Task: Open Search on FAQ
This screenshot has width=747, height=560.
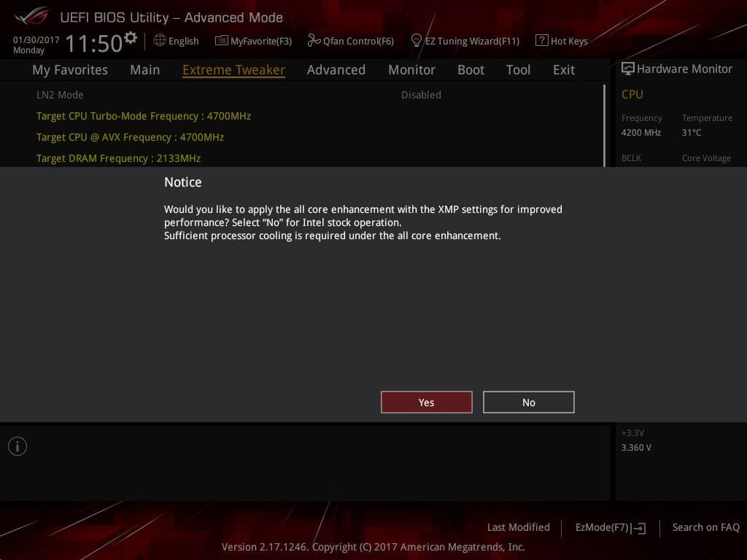Action: (706, 527)
